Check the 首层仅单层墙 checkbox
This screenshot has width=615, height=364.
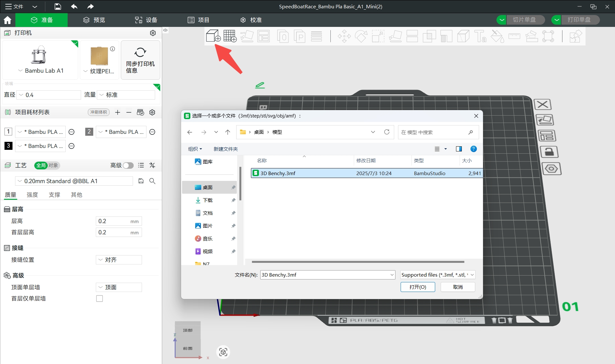tap(100, 299)
